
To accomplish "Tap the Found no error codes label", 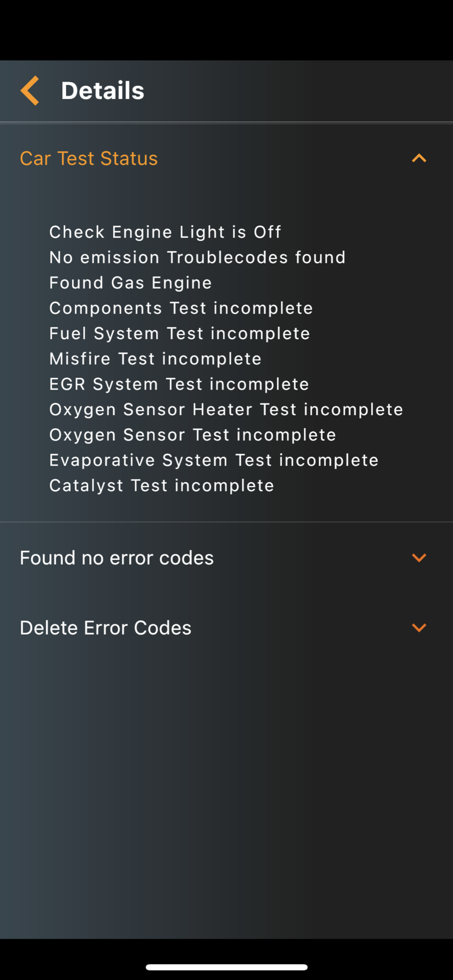I will (x=117, y=558).
